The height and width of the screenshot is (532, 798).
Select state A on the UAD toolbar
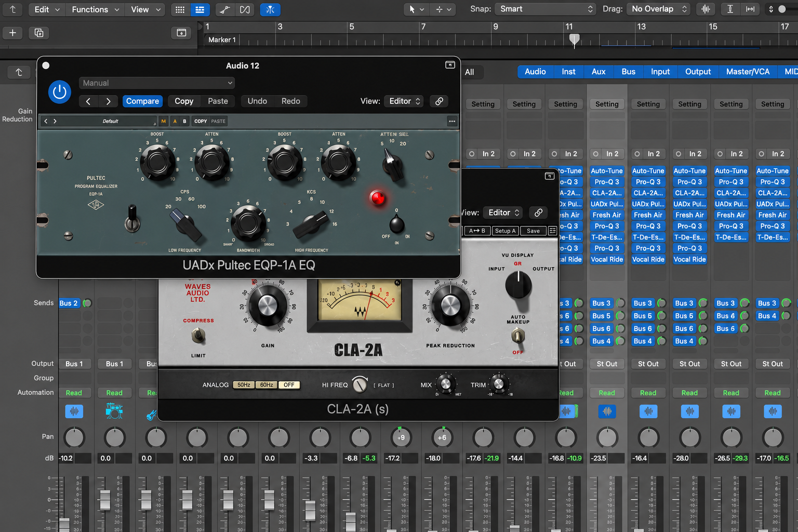coord(175,121)
